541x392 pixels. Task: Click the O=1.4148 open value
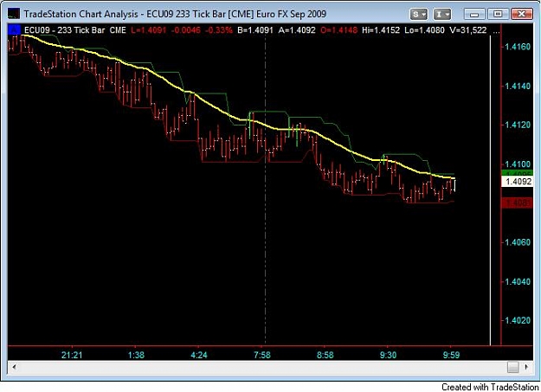338,30
